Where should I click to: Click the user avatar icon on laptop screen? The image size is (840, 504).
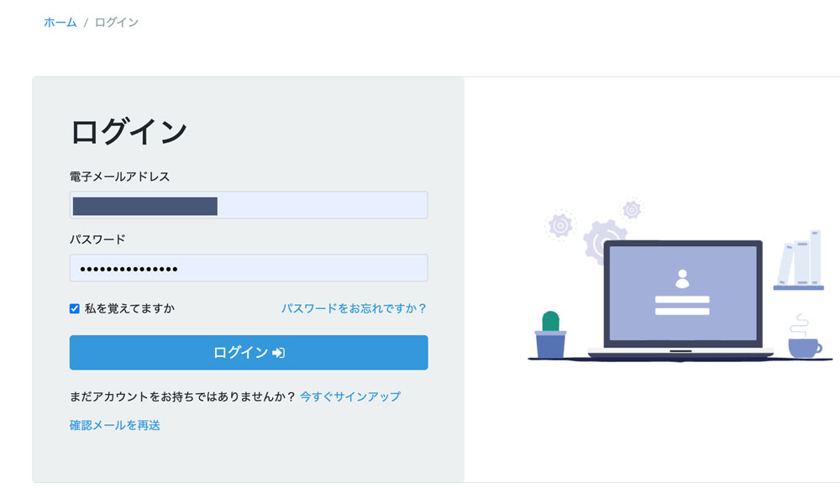(x=682, y=278)
